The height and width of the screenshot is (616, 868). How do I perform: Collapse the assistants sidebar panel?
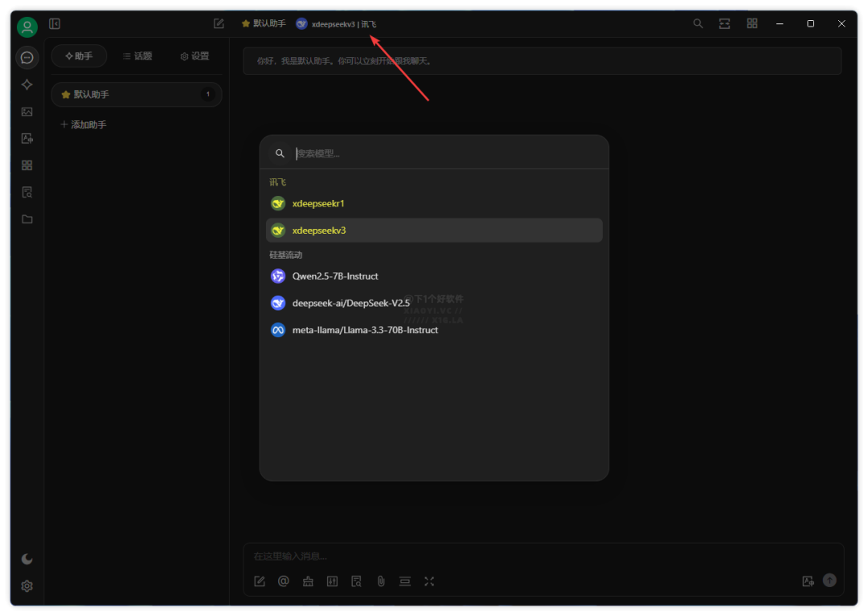55,24
